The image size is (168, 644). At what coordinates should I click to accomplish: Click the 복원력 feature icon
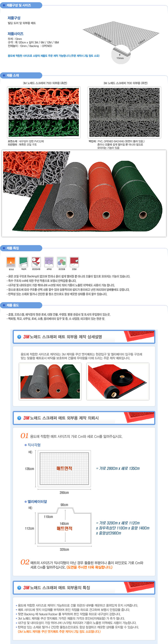23,262
